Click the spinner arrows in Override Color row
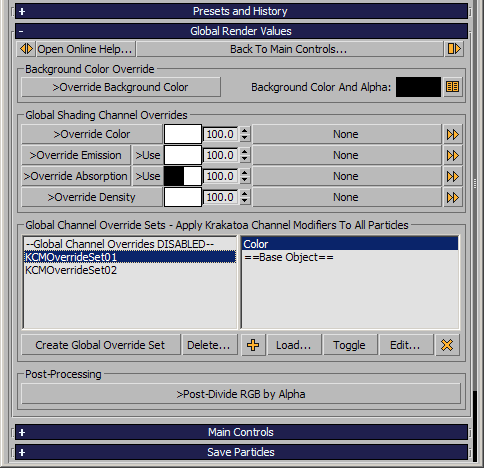 pos(245,134)
